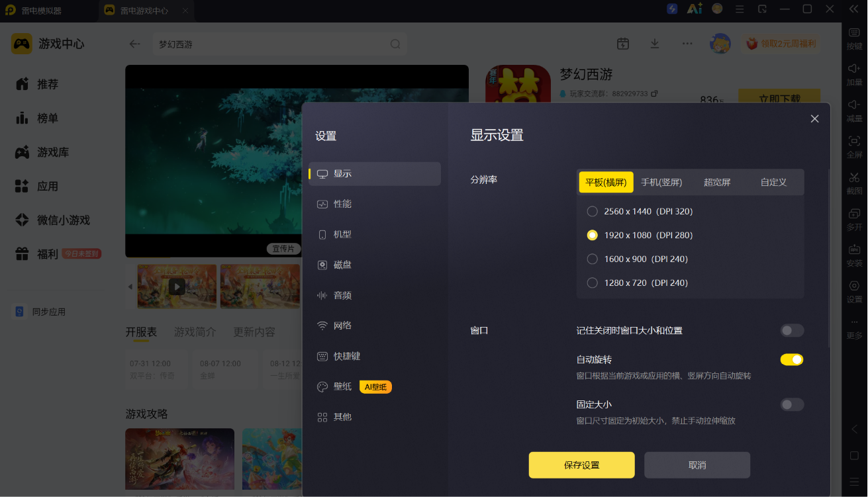Switch to 手机(竖屏) resolution tab
This screenshot has height=497, width=868.
coord(661,182)
